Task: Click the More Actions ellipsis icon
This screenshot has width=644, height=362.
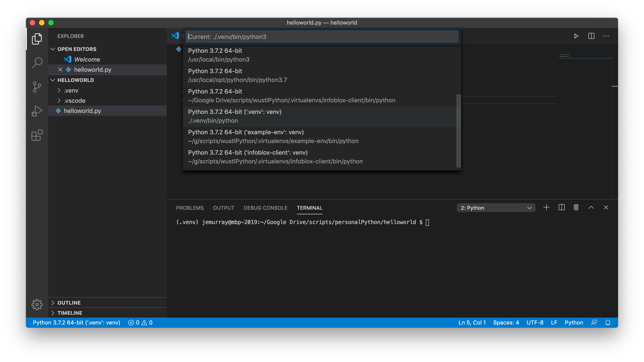Action: coord(606,36)
